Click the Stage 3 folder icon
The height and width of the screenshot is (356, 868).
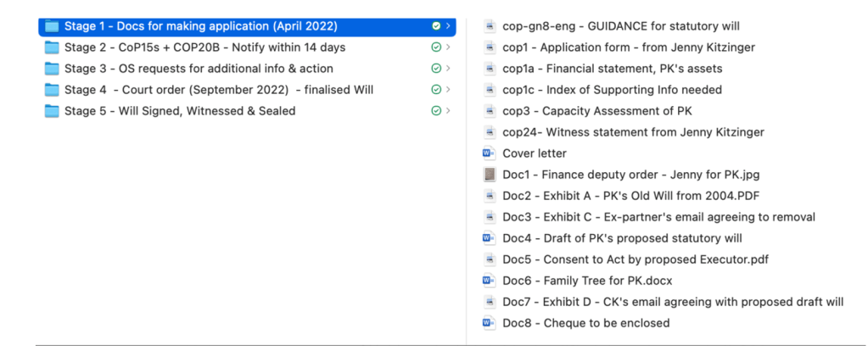52,69
